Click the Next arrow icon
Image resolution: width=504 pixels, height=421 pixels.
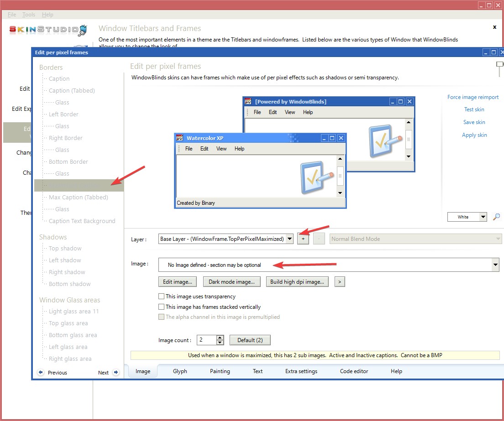pos(116,372)
